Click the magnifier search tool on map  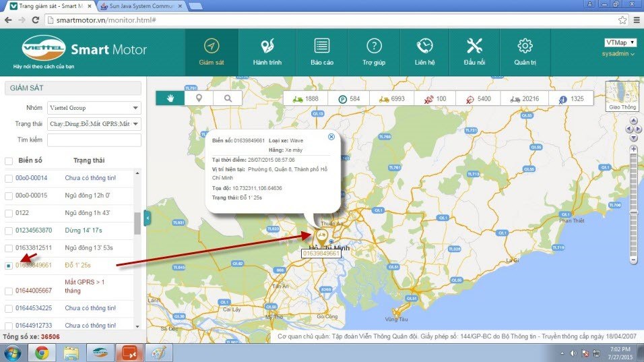[x=228, y=98]
